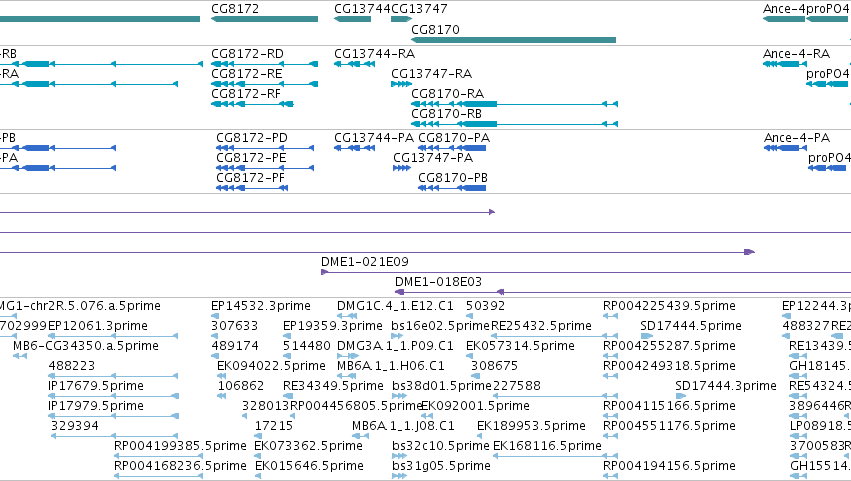Viewport: 851px width, 481px height.
Task: Click the CG13747-PA protein label
Action: point(433,158)
